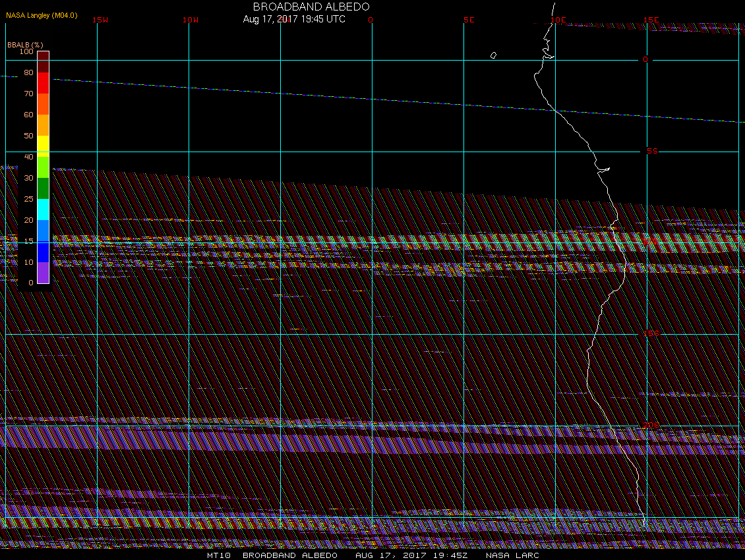The height and width of the screenshot is (560, 745).
Task: Click the red 0 longitude label at top
Action: (x=371, y=20)
